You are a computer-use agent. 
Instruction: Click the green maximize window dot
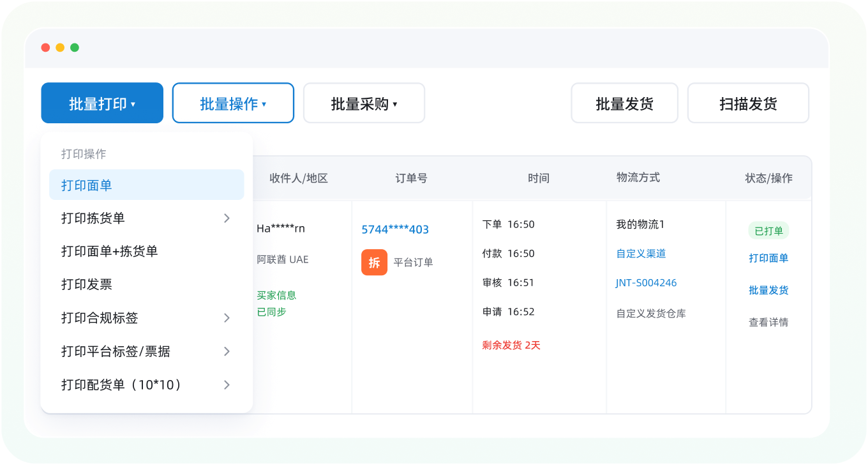[x=75, y=47]
